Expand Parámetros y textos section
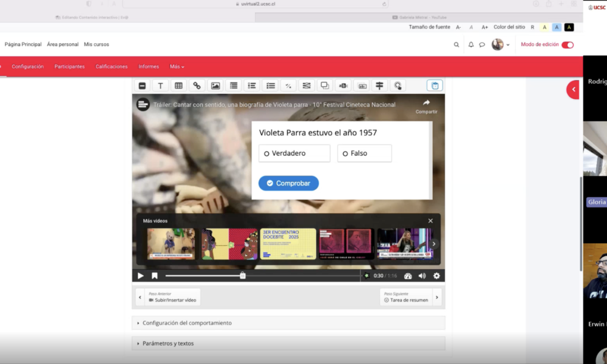 tap(288, 343)
